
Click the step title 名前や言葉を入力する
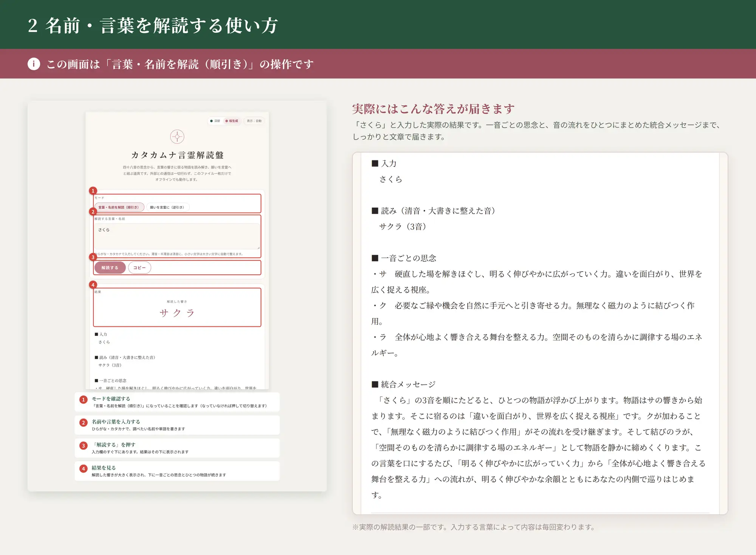click(x=116, y=422)
